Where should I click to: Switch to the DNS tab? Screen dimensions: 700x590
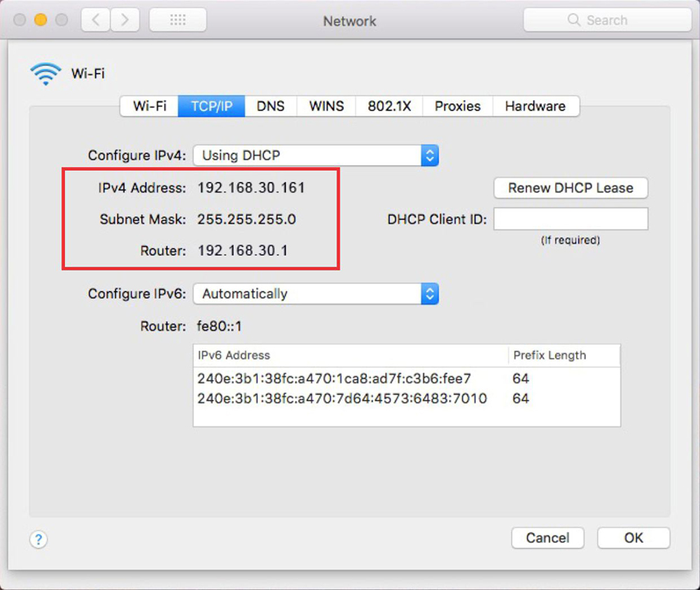click(x=270, y=106)
